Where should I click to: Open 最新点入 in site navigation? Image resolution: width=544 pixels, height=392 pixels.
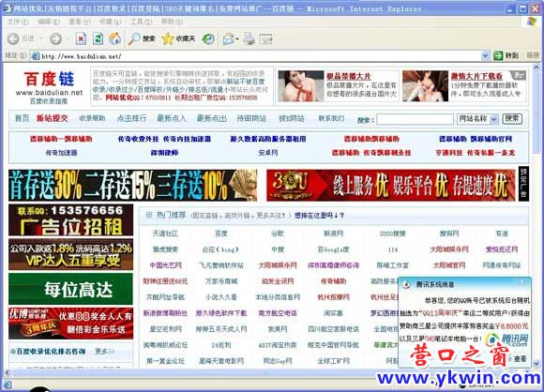(172, 118)
